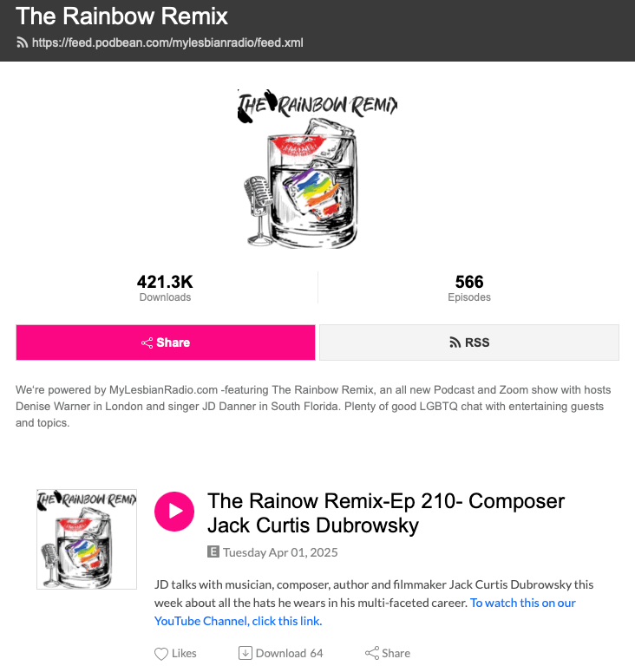The width and height of the screenshot is (635, 672).
Task: Click the RSS icon inside the gray RSS button
Action: pyautogui.click(x=455, y=343)
